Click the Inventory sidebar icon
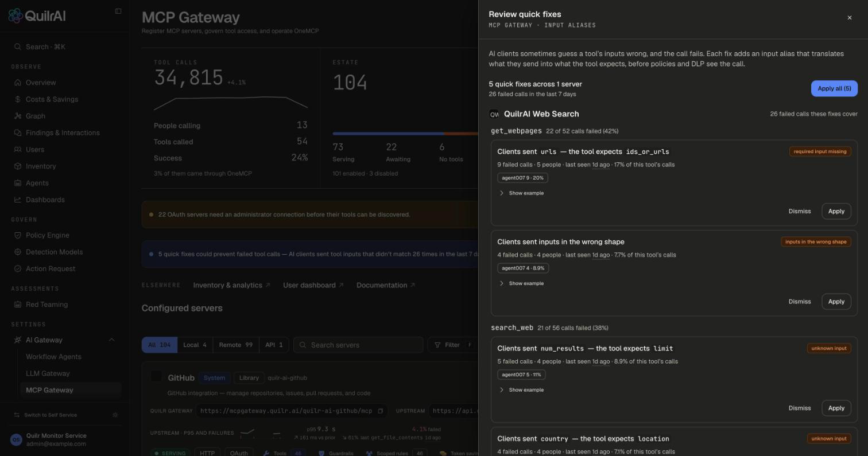Screen dimensions: 868x456 click(x=18, y=166)
